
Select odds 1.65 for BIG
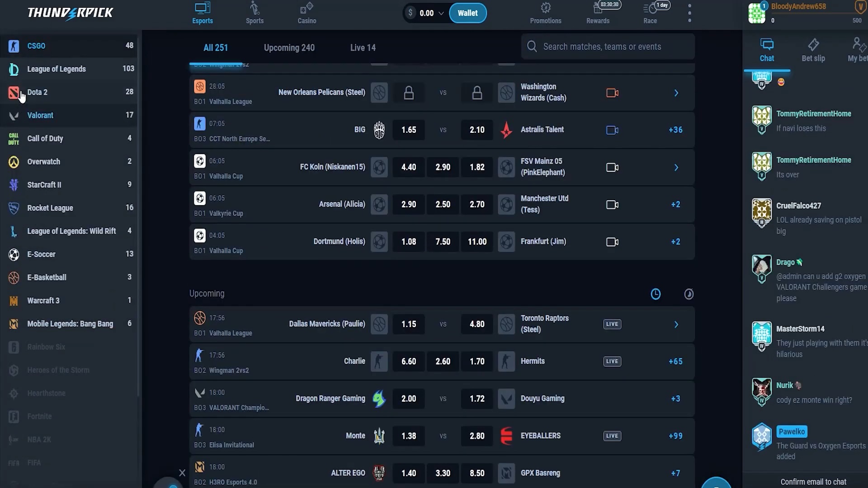(409, 130)
